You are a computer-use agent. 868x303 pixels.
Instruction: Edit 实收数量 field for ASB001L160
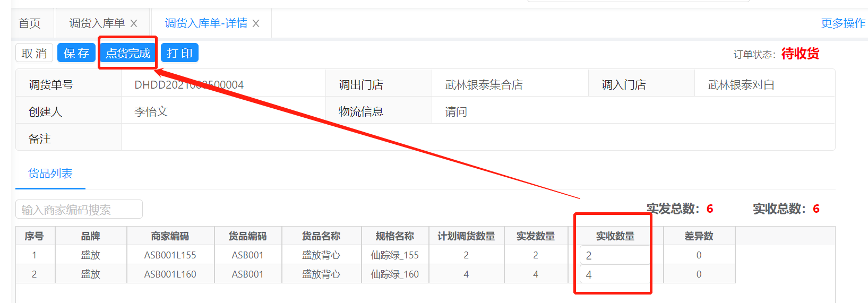point(615,274)
